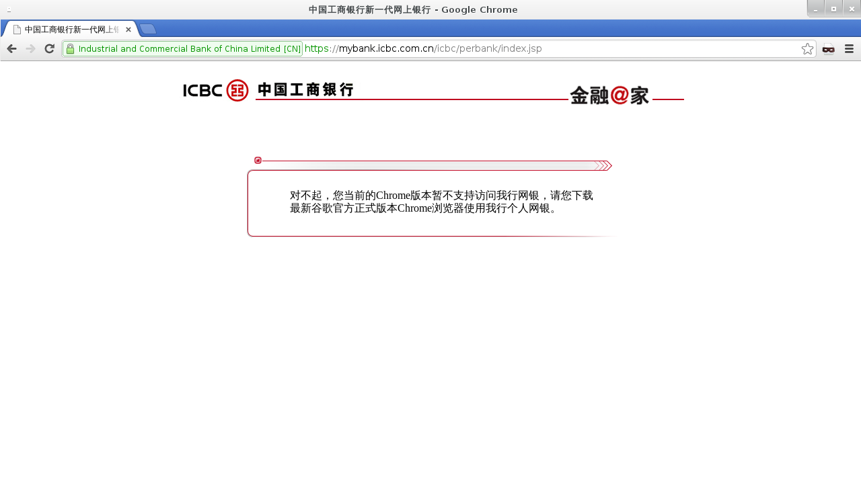Click the 金融@家 banner logo
This screenshot has width=861, height=504.
click(x=609, y=95)
